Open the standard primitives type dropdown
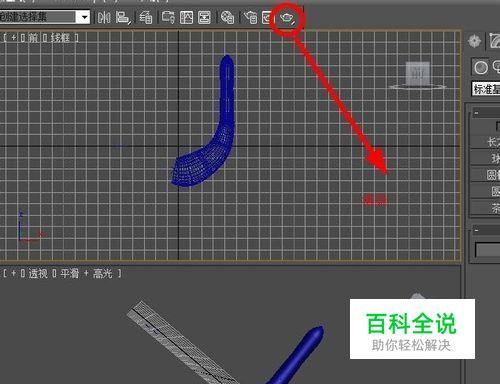500x384 pixels. [486, 89]
